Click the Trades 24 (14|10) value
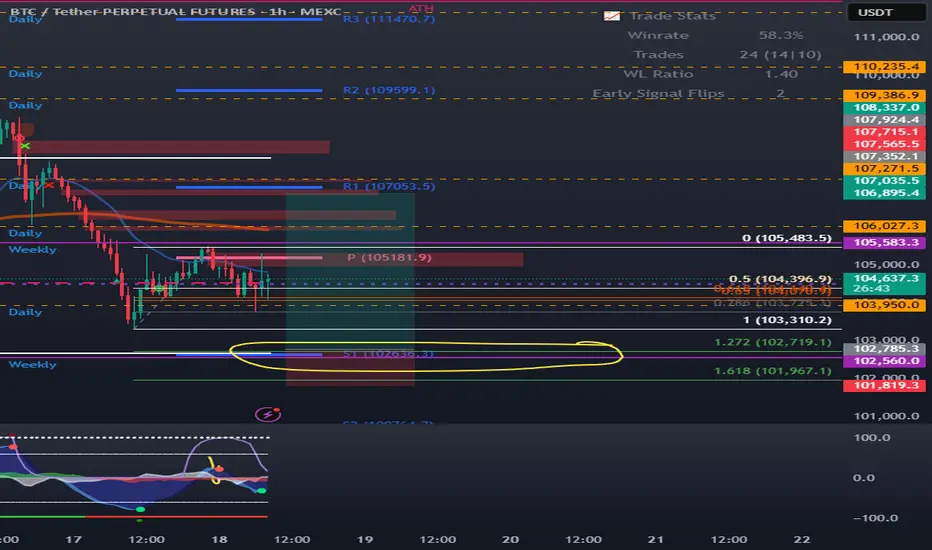Viewport: 932px width, 550px height. pos(780,55)
